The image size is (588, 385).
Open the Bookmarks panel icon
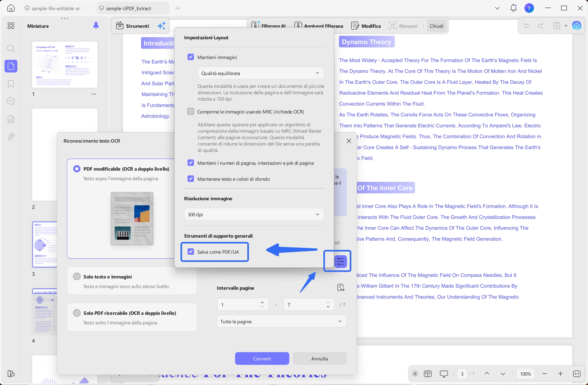(11, 84)
